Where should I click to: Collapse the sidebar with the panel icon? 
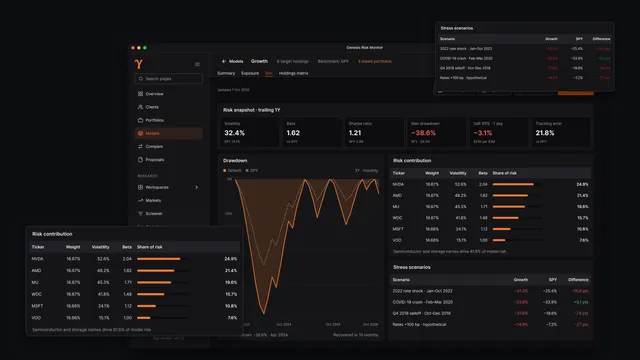tap(197, 64)
